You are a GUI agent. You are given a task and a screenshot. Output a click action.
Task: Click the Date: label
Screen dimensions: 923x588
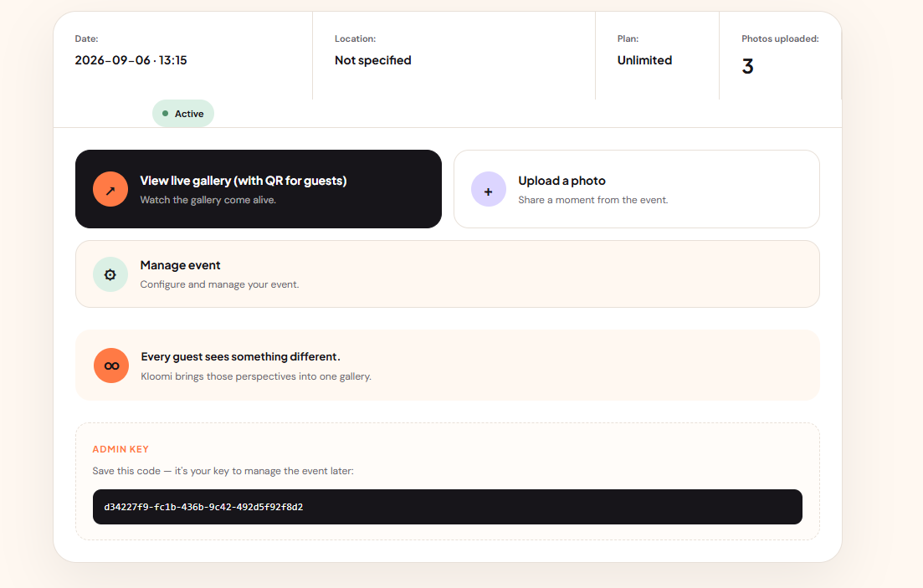86,38
